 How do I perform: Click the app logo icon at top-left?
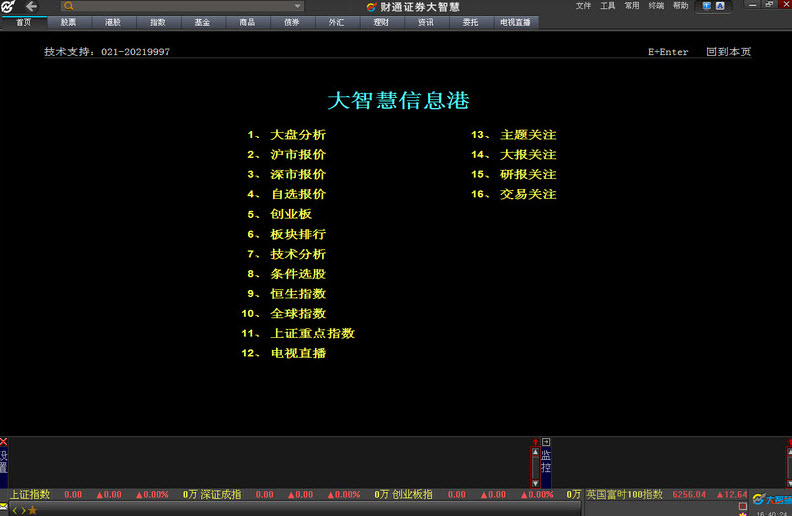click(8, 6)
